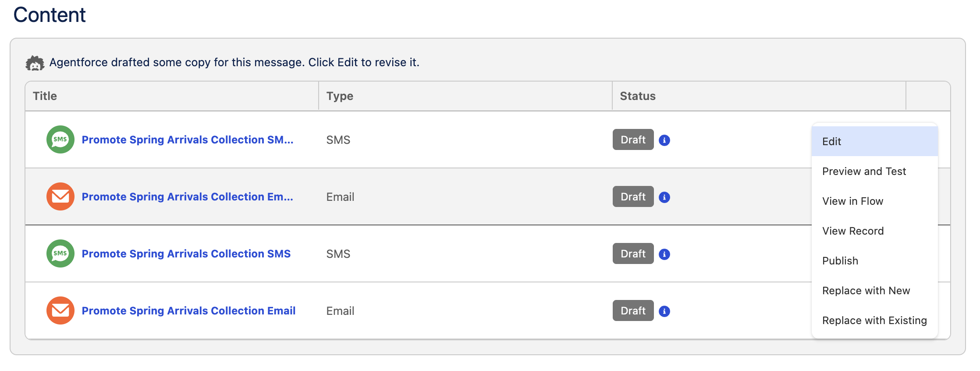
Task: Click the info icon beside the first Draft badge
Action: (664, 140)
